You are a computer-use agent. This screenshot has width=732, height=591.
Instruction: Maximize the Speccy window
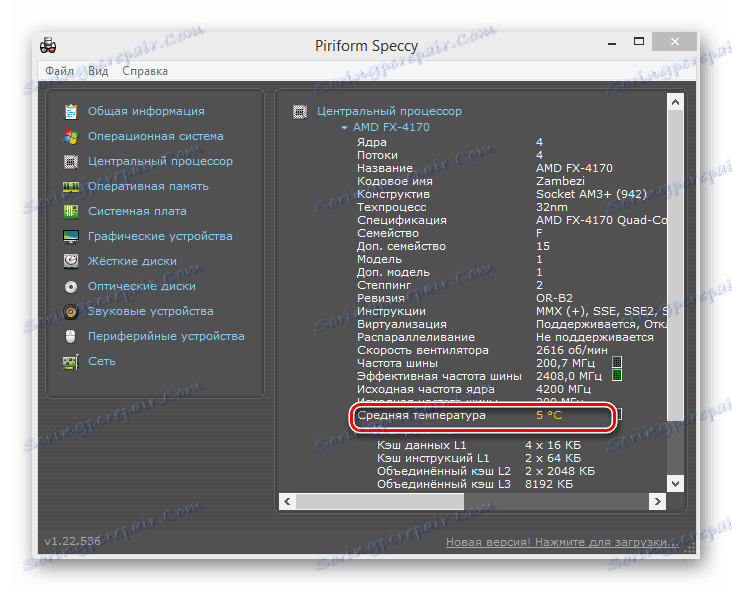[639, 42]
